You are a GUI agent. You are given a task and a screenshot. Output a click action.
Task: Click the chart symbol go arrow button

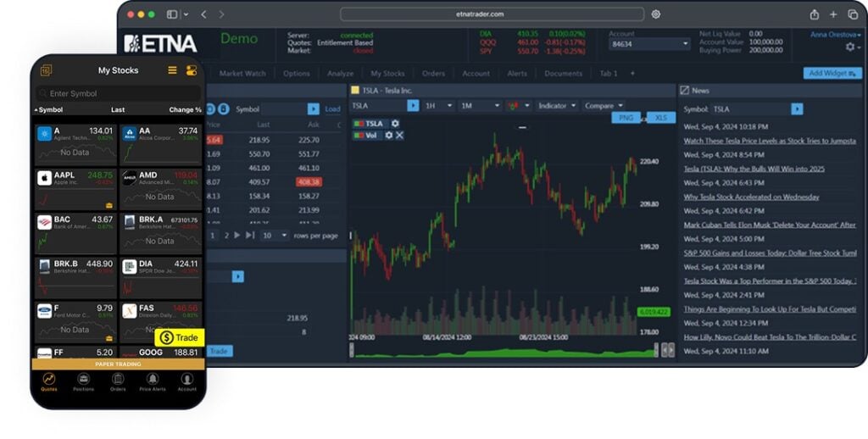click(413, 105)
